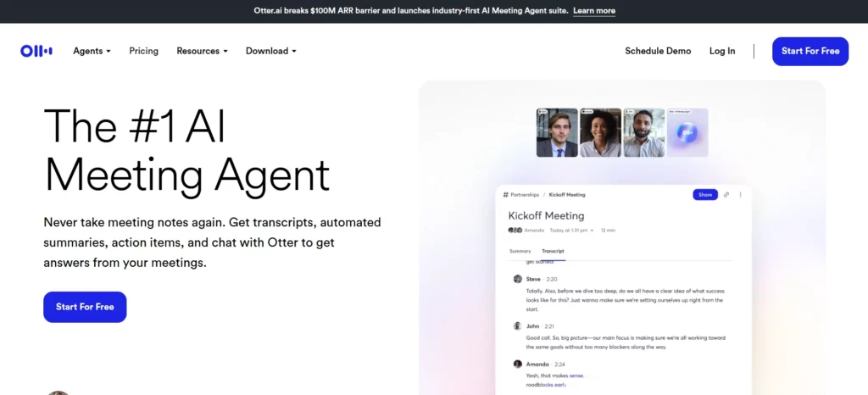Open the Pricing page
868x395 pixels.
143,51
